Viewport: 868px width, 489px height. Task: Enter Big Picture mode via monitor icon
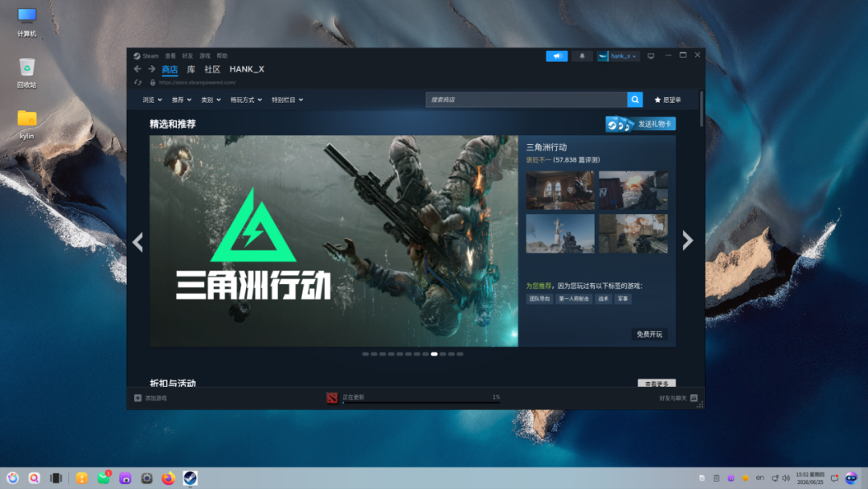tap(651, 56)
